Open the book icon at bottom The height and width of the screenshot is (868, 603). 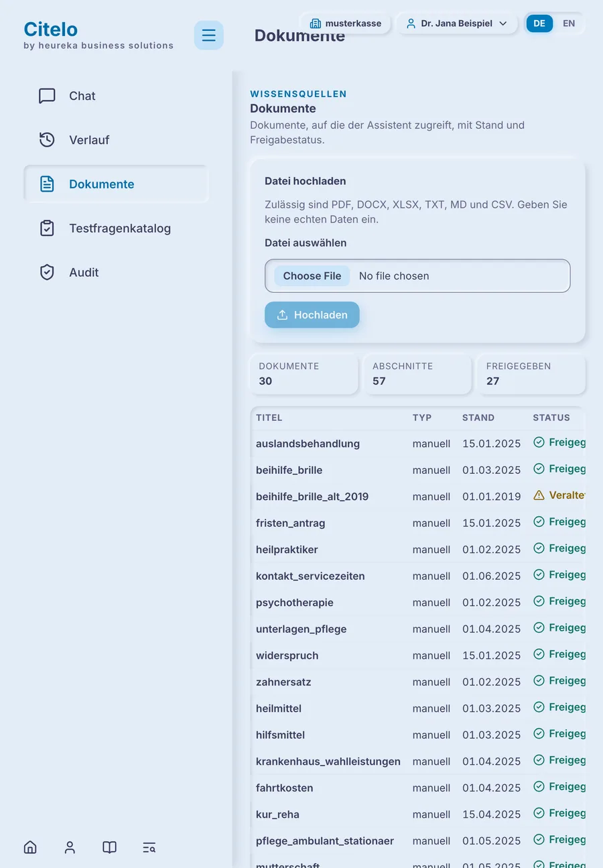click(109, 847)
